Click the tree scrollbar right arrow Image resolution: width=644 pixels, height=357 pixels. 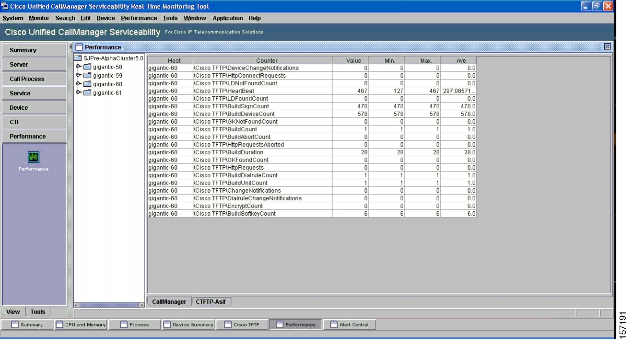pos(142,305)
